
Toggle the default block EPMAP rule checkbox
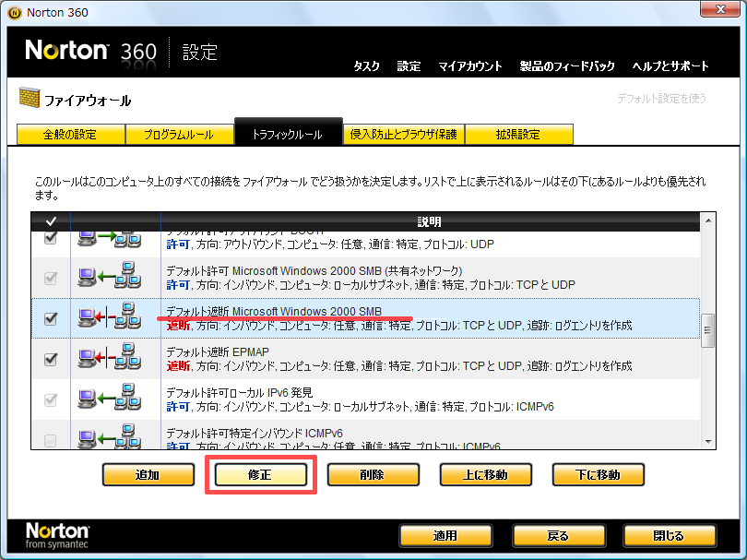coord(52,358)
